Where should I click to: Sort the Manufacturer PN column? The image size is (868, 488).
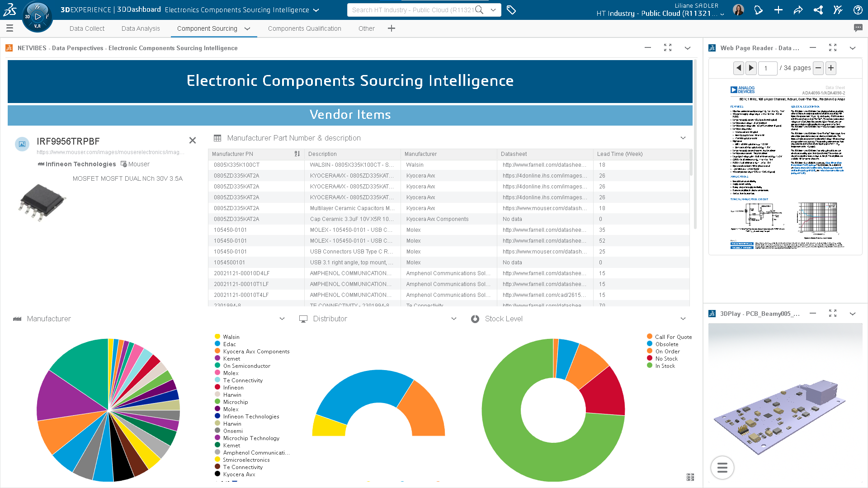click(297, 154)
